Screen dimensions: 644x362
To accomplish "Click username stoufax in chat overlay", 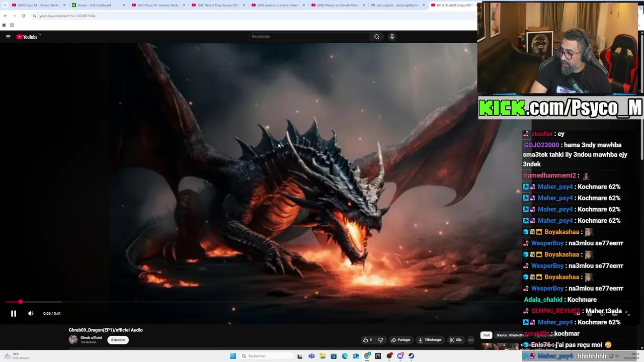I will pyautogui.click(x=542, y=134).
